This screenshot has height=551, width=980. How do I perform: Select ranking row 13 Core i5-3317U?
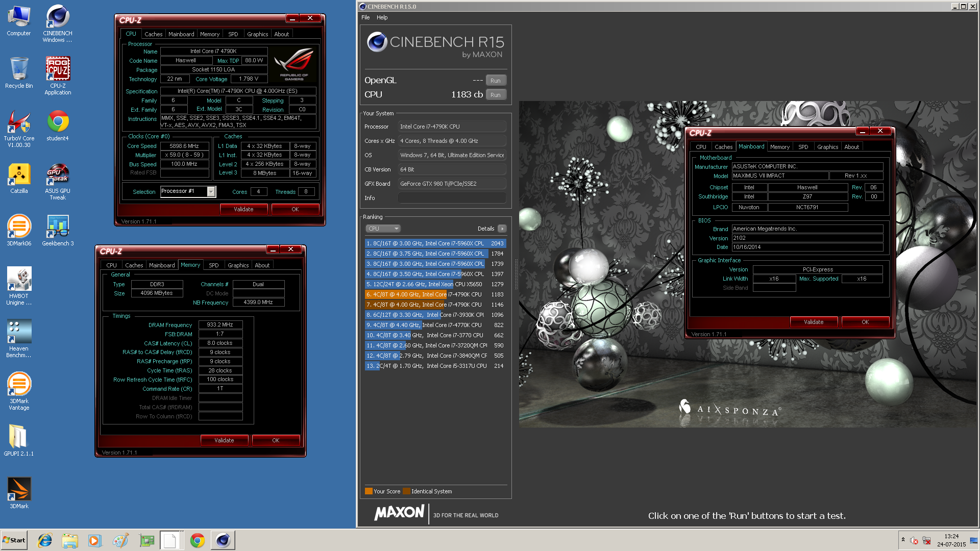435,366
